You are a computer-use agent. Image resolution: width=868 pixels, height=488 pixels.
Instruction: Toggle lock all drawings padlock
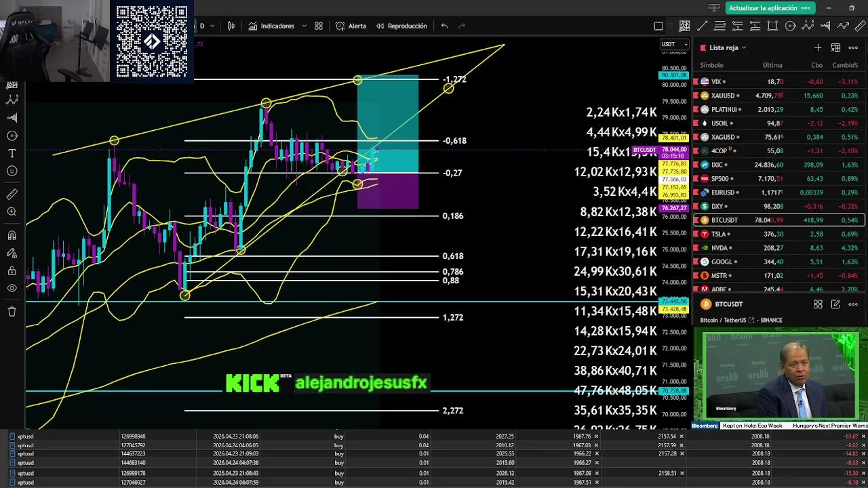[x=12, y=271]
